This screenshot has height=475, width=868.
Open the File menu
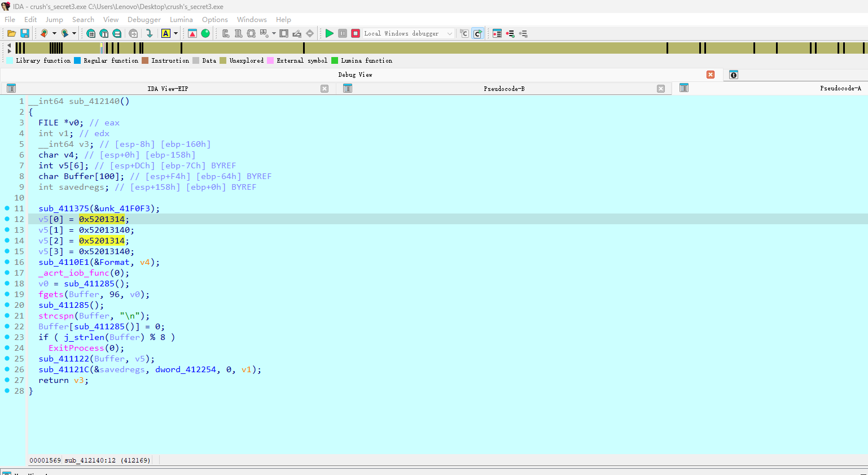pos(10,20)
